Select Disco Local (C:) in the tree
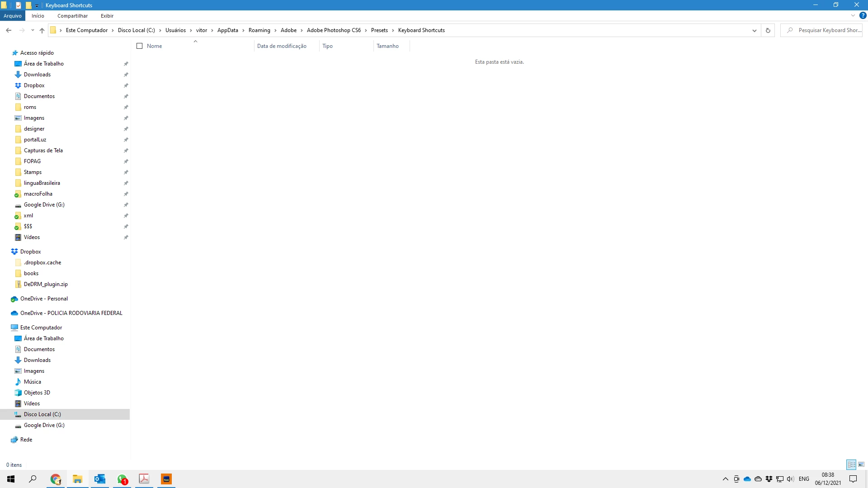Screen dimensions: 868x488 42,414
